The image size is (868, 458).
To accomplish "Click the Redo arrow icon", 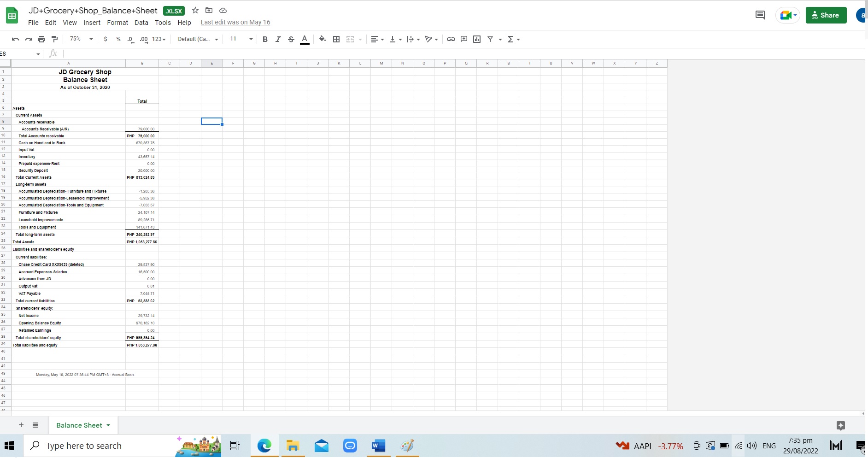I will pyautogui.click(x=29, y=39).
